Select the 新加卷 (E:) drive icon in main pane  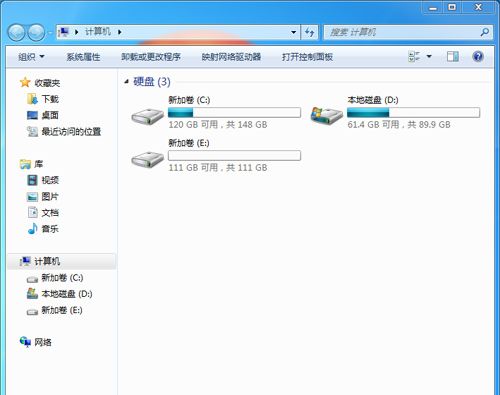coord(148,159)
